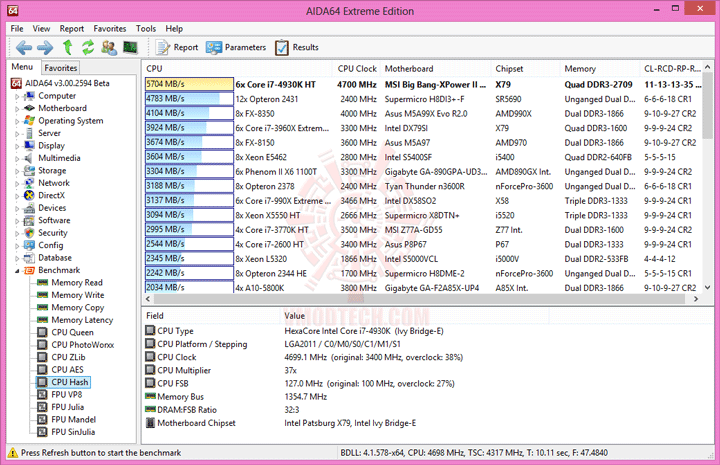This screenshot has height=465, width=720.
Task: Select the Devices icon in tree
Action: 29,208
